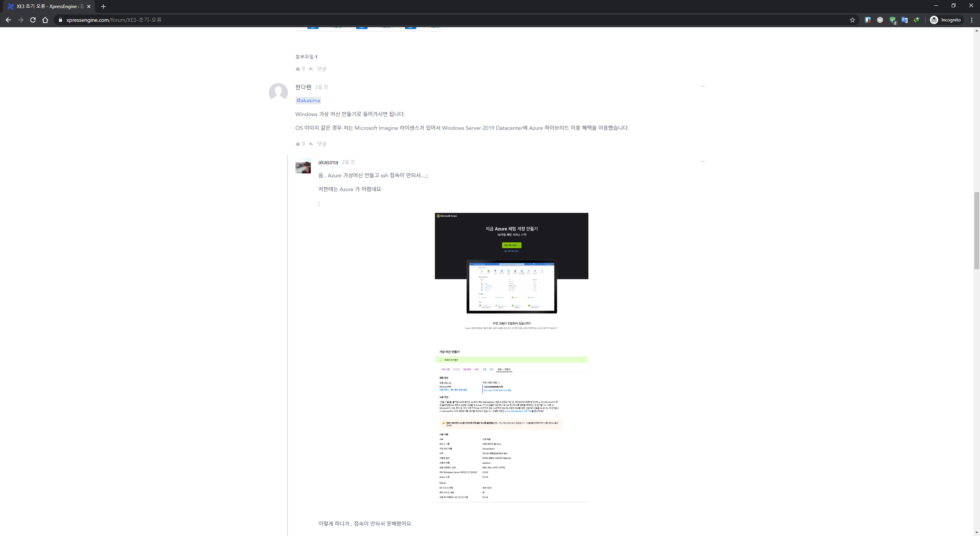Select the XE3 초기 오류 browser tab

click(46, 6)
